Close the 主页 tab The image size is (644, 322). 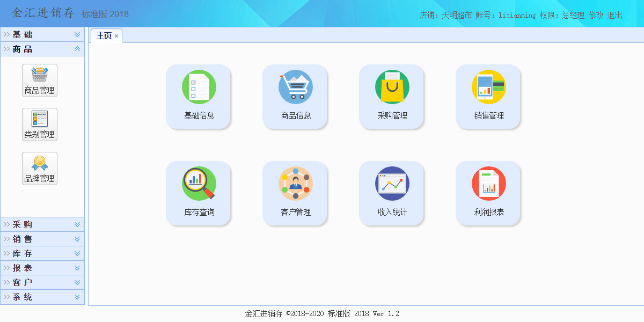pyautogui.click(x=116, y=36)
